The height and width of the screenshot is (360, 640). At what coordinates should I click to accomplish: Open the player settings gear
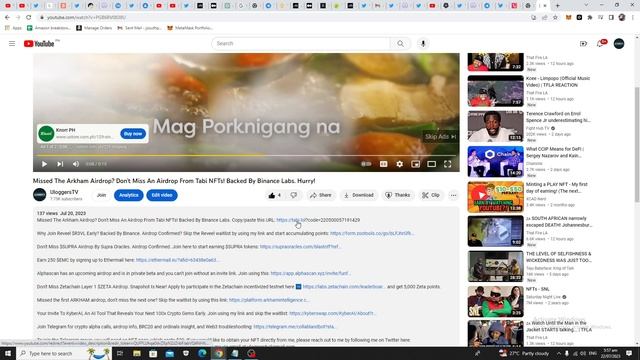coord(400,164)
